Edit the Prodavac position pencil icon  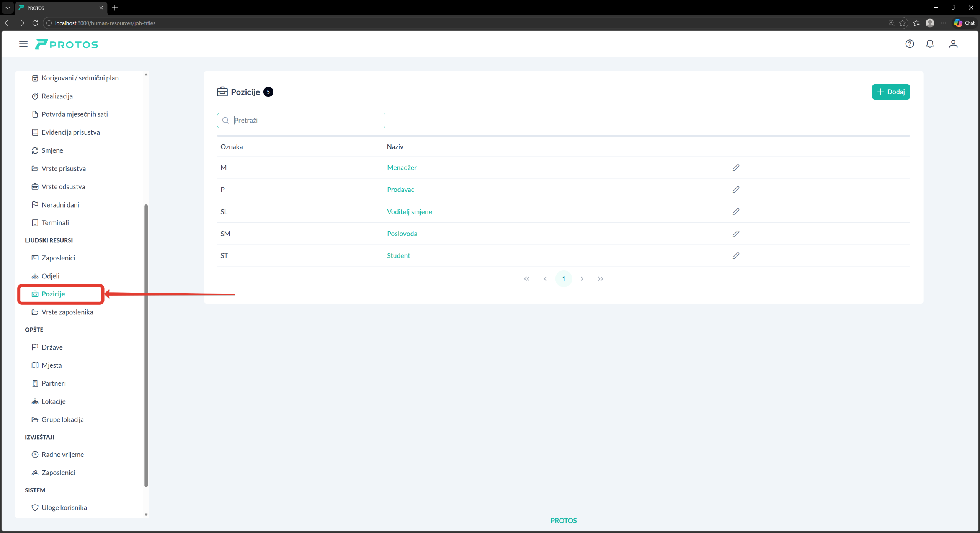pos(736,190)
